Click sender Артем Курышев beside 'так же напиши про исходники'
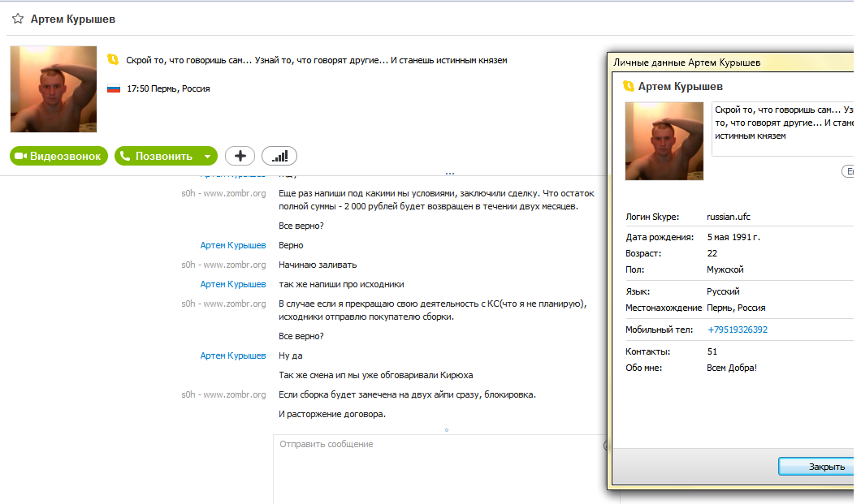The width and height of the screenshot is (861, 504). (x=233, y=284)
